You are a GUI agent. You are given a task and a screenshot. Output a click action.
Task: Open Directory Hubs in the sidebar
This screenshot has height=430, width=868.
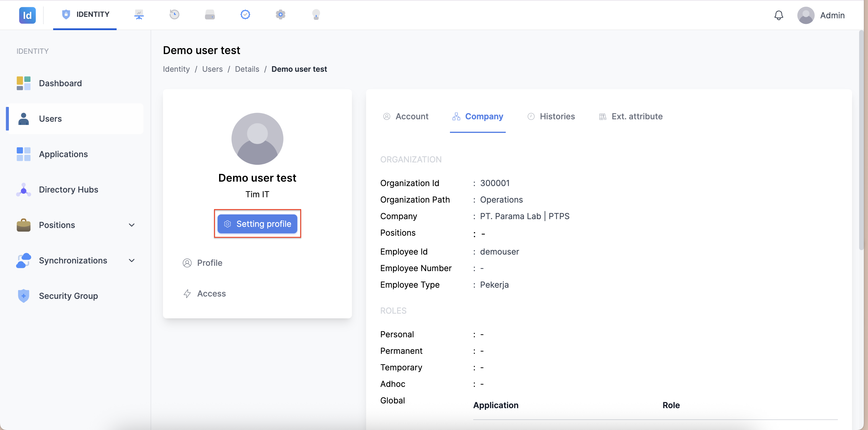tap(75, 189)
